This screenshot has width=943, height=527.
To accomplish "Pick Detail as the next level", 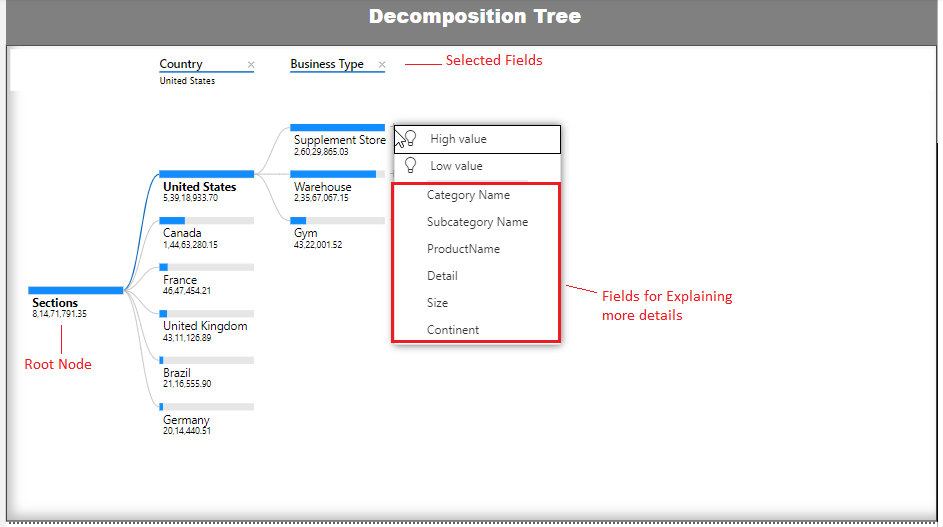I will tap(442, 276).
